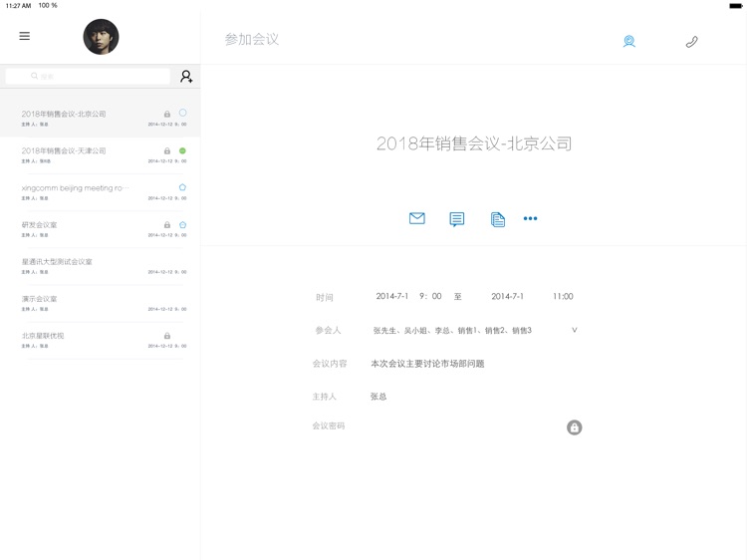Open xingcomm beijing meeting room entry

tap(100, 192)
